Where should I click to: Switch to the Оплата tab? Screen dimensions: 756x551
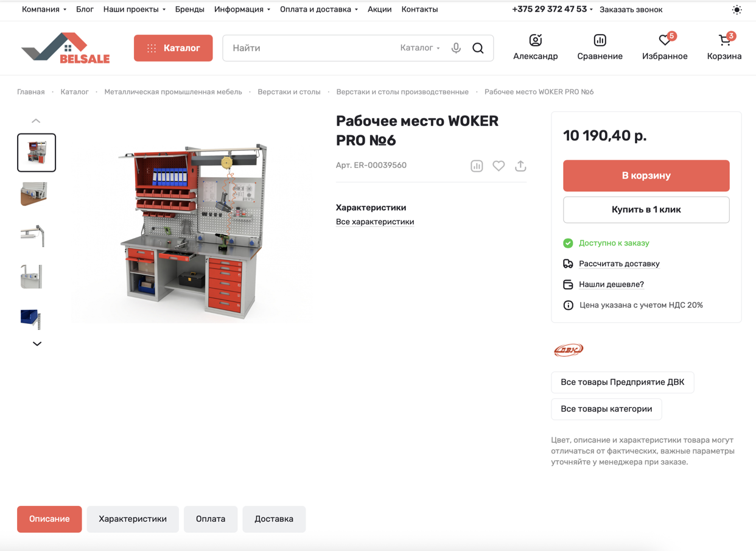(x=211, y=519)
